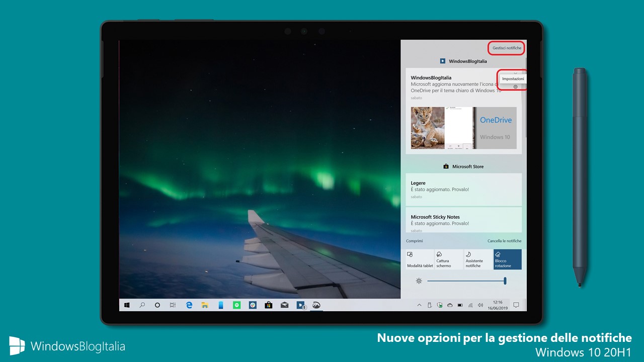Launch Microsoft Edge from the taskbar
The image size is (644, 362).
[189, 305]
